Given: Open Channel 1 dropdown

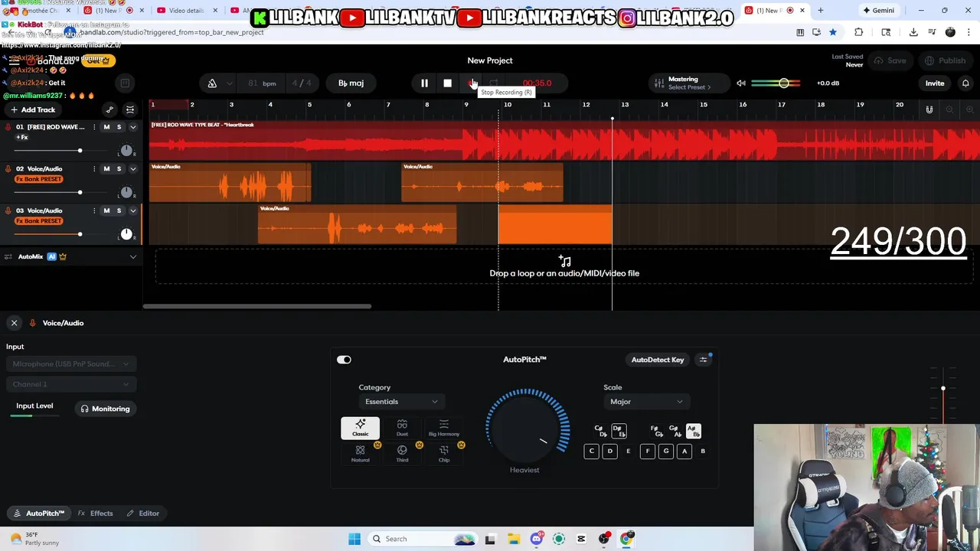Looking at the screenshot, I should click(x=70, y=384).
